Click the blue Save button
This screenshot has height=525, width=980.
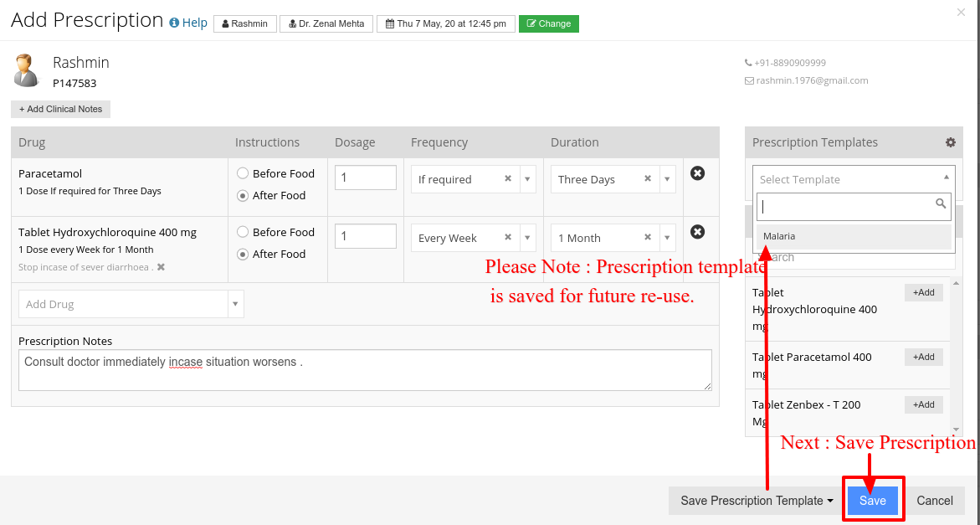point(873,501)
